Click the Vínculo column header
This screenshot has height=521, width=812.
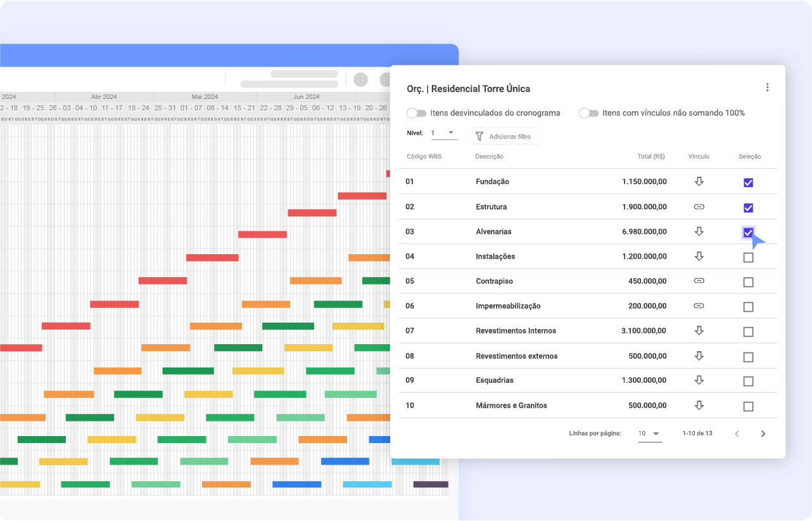coord(699,157)
